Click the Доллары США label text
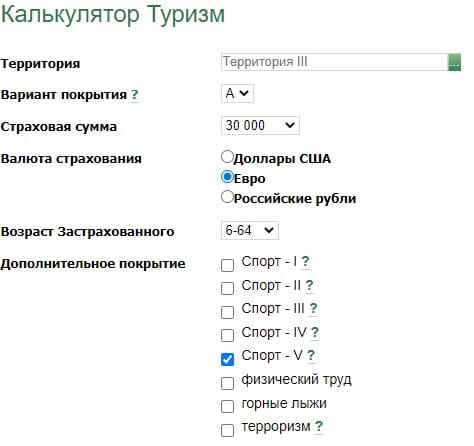 click(x=282, y=159)
